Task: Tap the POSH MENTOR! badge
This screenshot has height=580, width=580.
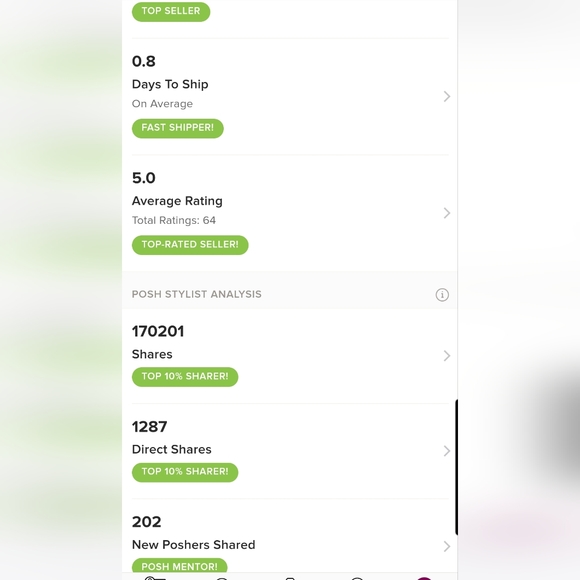Action: [x=179, y=566]
